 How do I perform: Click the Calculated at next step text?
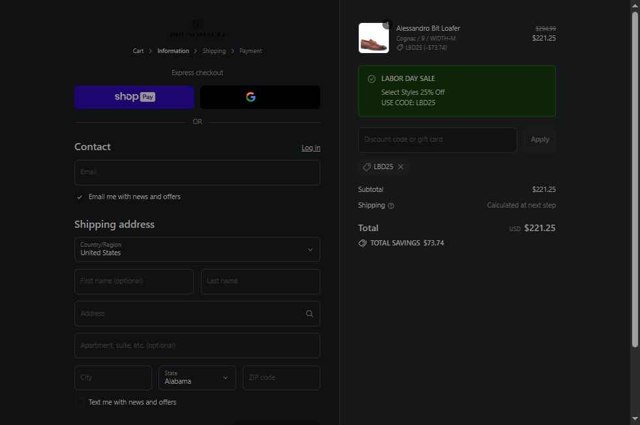click(x=521, y=205)
